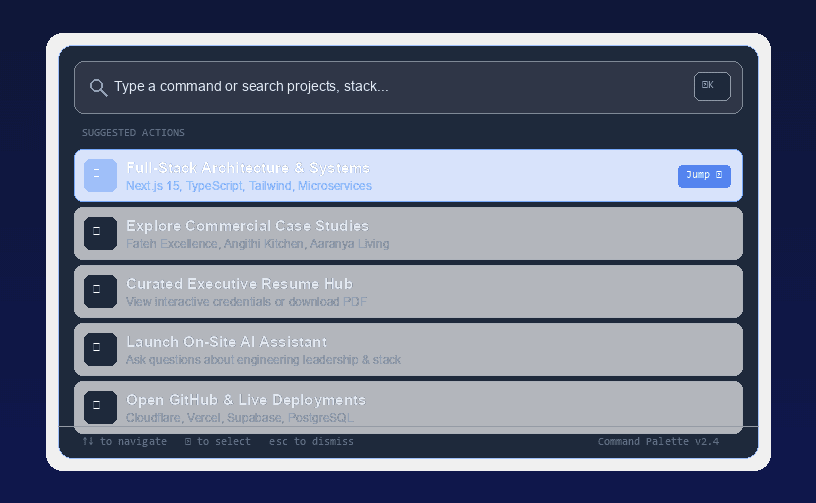
Task: Click the 'to select' footer hint
Action: 218,442
